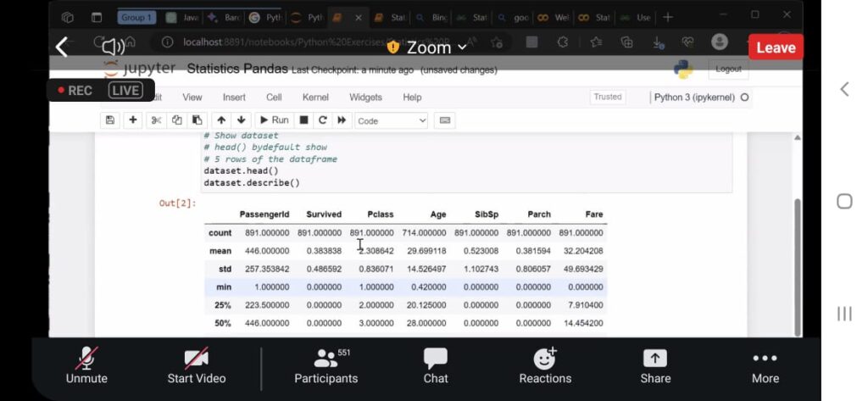Move the selected cell up
Viewport: 868px width, 401px height.
220,120
